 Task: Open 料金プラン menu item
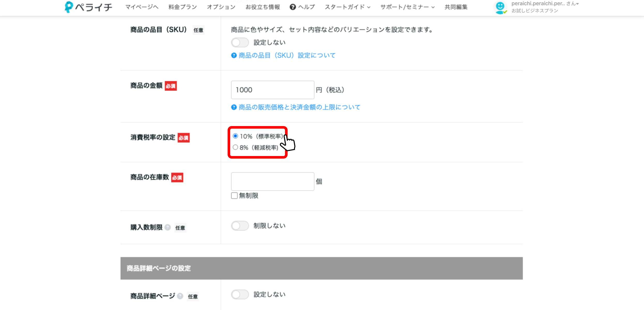click(183, 7)
